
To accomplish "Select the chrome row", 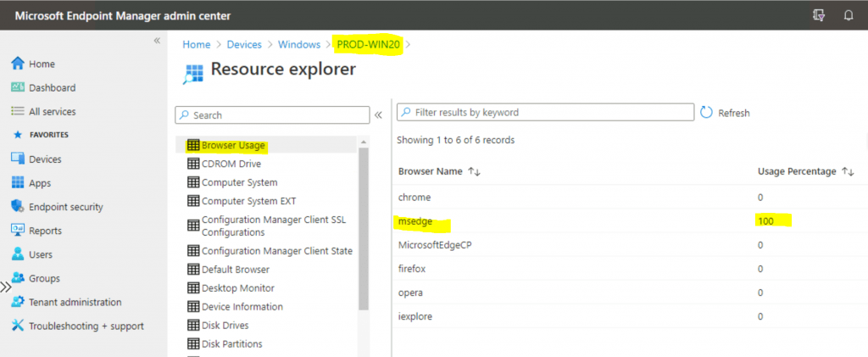I will (x=630, y=197).
